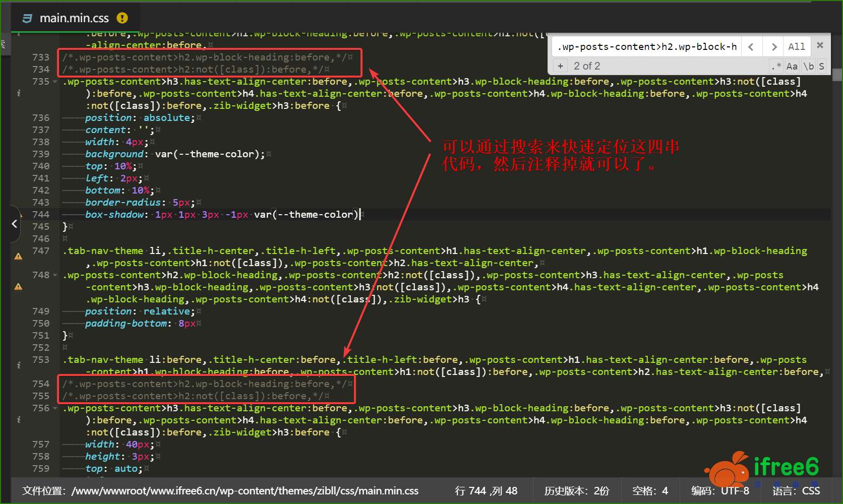The height and width of the screenshot is (504, 843).
Task: Click the warning marker beside line 748
Action: point(19,286)
